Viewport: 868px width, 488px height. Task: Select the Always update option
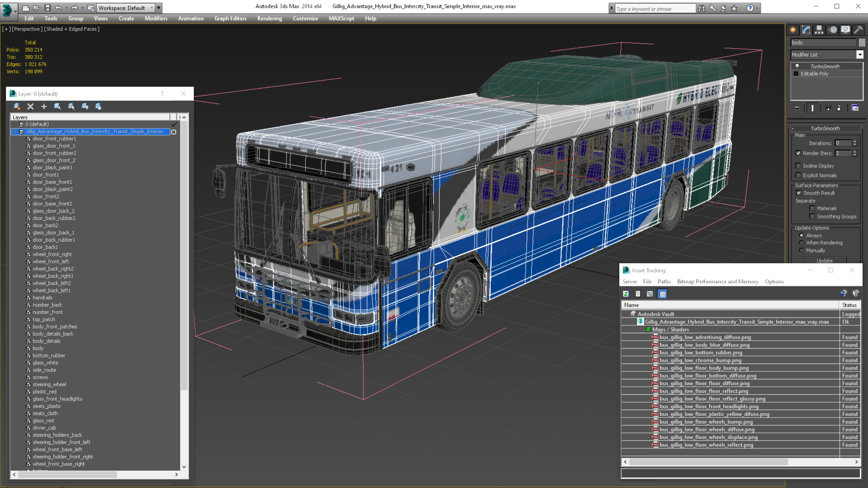[x=802, y=235]
